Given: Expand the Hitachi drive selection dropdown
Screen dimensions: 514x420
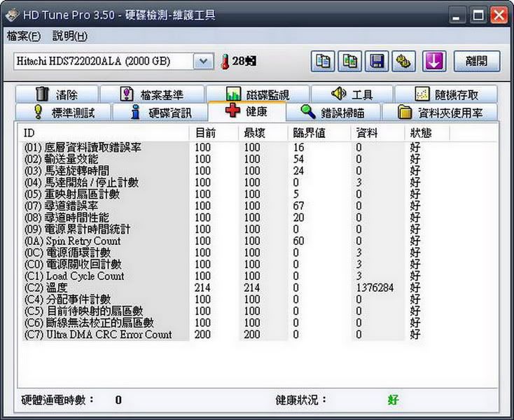Looking at the screenshot, I should (x=203, y=62).
